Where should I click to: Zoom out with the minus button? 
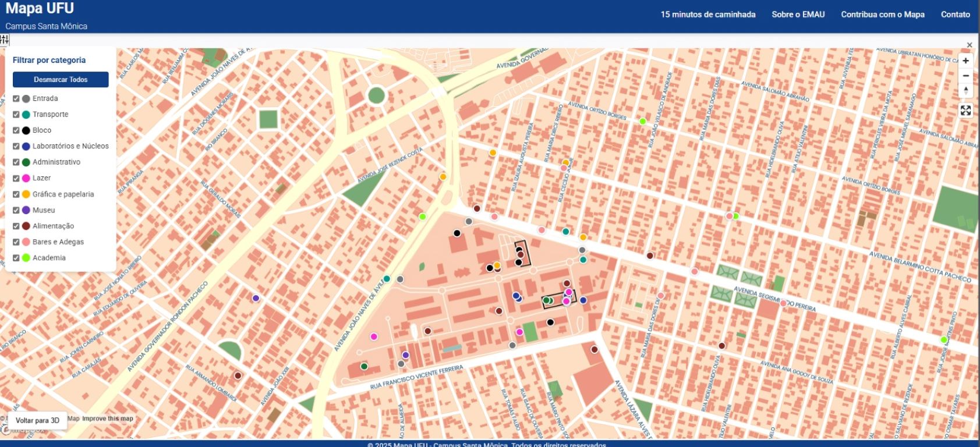(965, 76)
